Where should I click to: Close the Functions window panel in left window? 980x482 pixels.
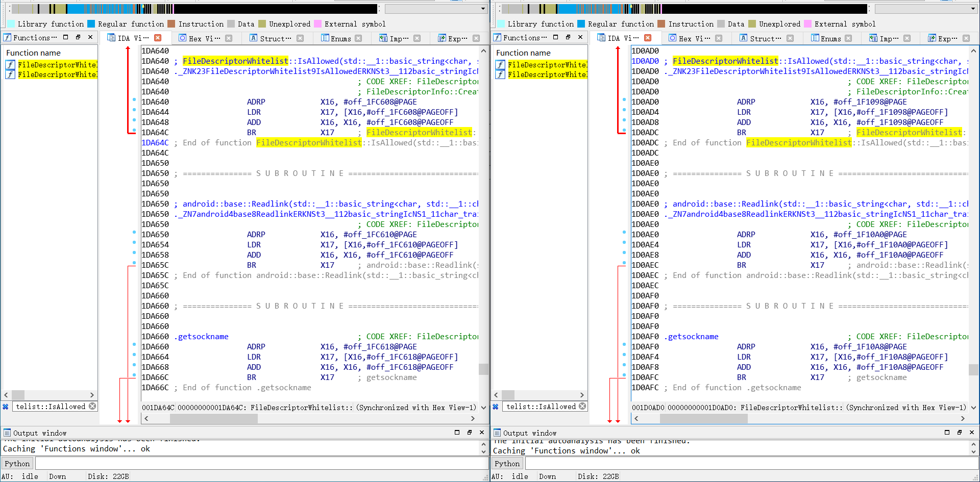click(x=90, y=37)
